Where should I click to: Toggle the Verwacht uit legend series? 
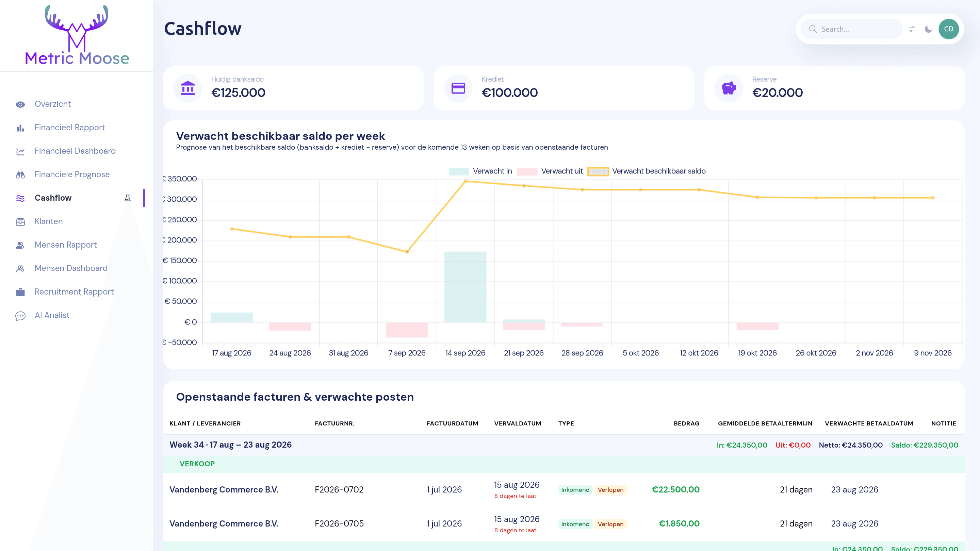coord(550,171)
